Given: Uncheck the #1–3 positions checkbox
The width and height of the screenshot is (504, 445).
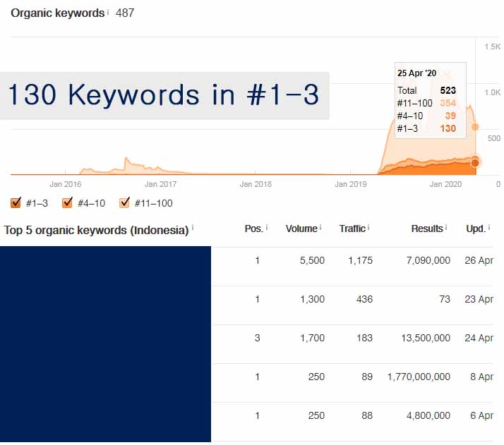Looking at the screenshot, I should coord(16,202).
